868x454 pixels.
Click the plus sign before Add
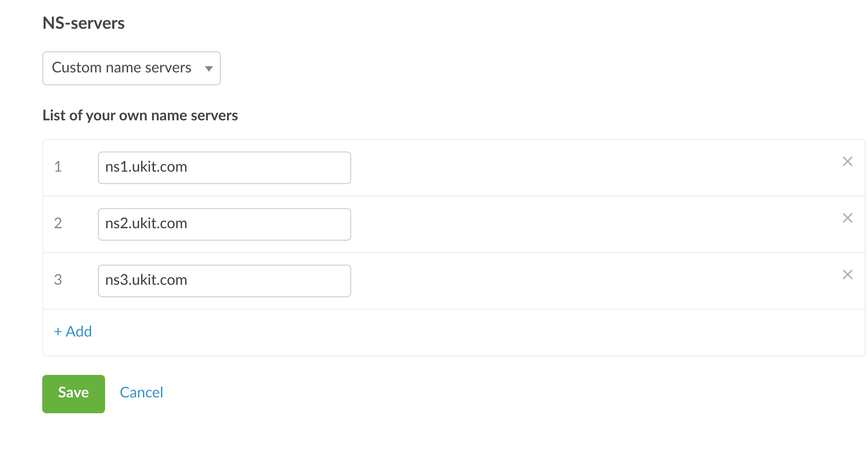[58, 332]
